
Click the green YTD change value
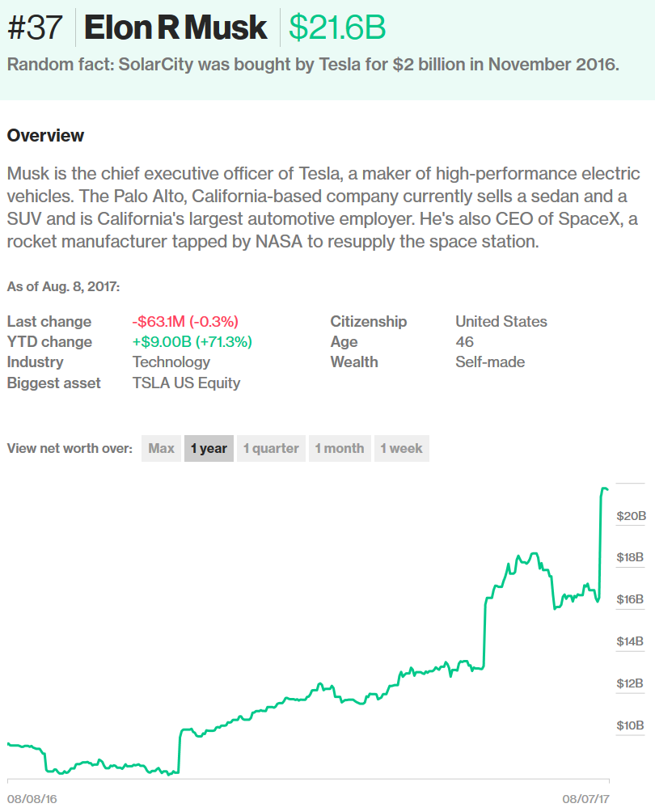click(x=192, y=341)
